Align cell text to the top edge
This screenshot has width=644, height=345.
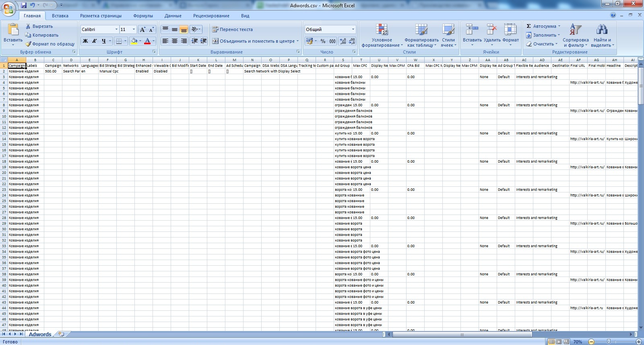pyautogui.click(x=165, y=29)
